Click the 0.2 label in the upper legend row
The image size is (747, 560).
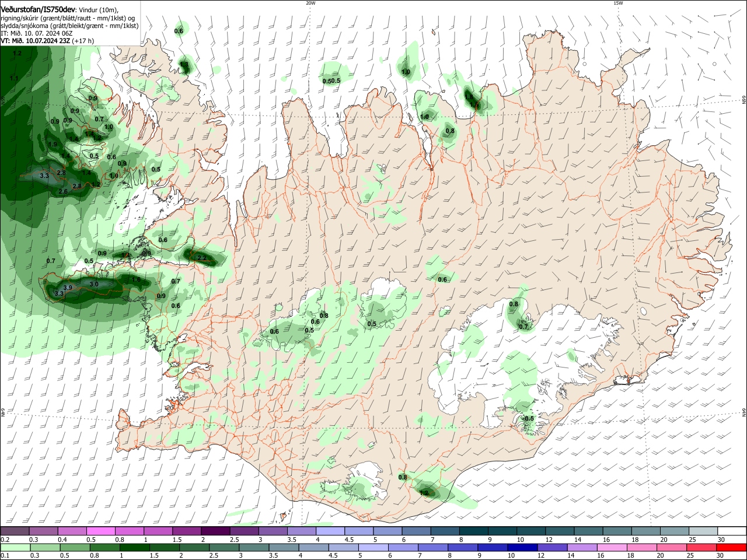(5, 540)
